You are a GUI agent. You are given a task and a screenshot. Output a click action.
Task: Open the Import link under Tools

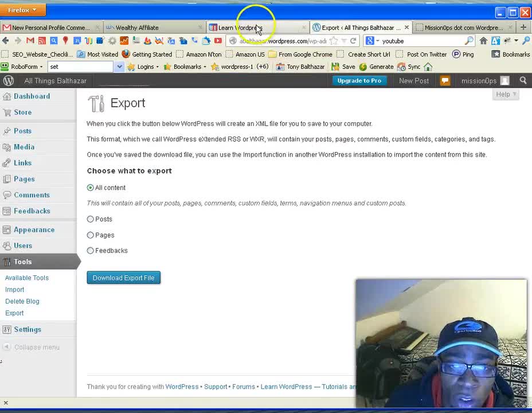(14, 290)
